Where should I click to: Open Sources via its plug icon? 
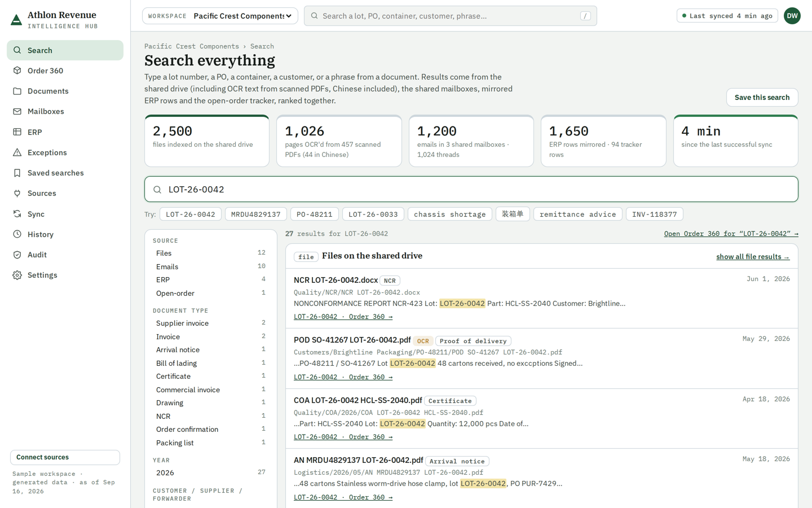17,193
